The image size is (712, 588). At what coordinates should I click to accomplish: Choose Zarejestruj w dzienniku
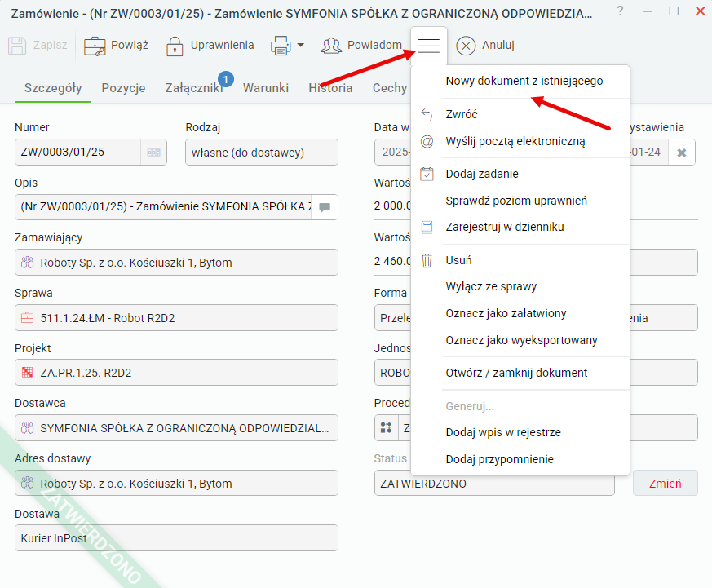(x=520, y=227)
